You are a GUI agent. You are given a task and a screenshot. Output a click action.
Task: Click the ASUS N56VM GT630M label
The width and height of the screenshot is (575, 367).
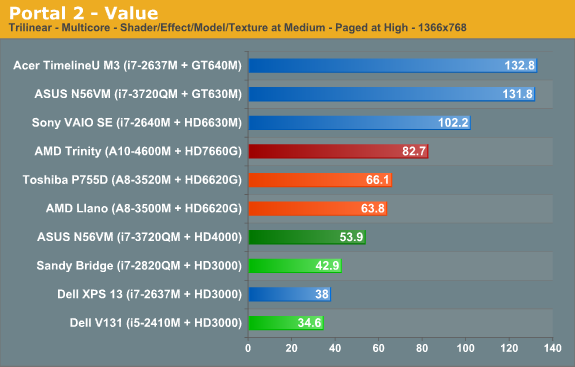138,94
